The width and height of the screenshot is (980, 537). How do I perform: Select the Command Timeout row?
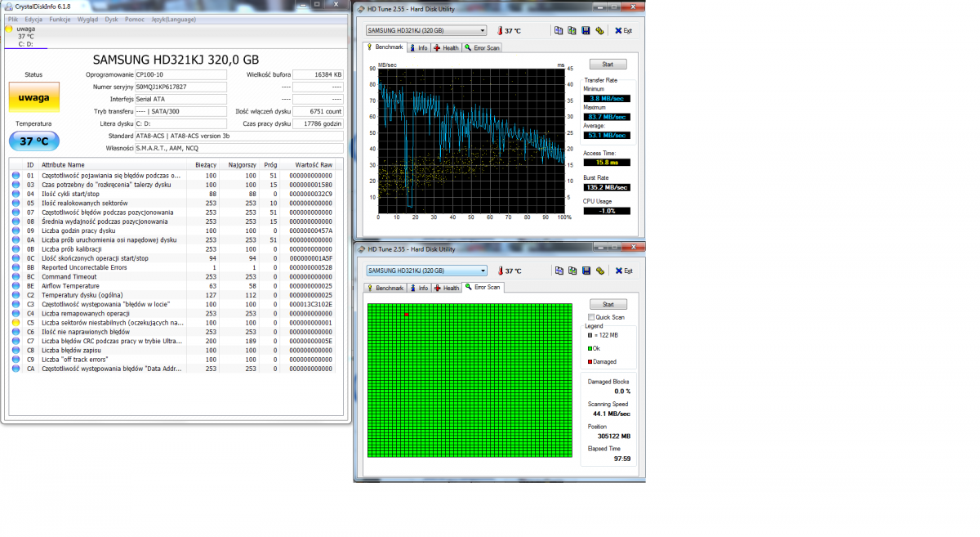tap(173, 277)
